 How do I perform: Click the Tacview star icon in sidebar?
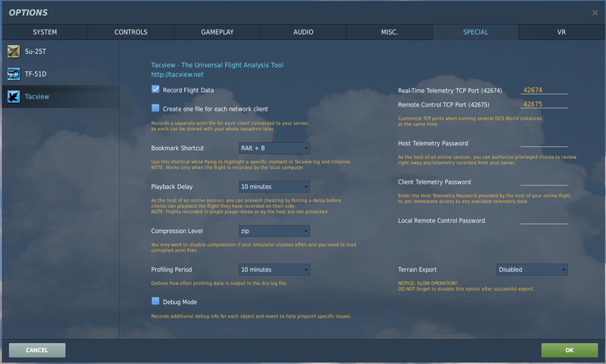[14, 97]
